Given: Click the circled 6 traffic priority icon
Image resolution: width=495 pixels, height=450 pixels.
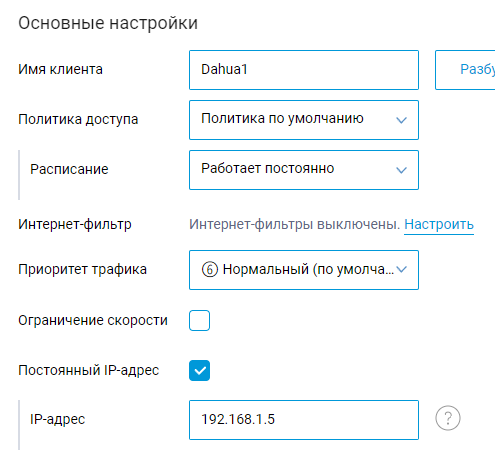Looking at the screenshot, I should pos(210,269).
